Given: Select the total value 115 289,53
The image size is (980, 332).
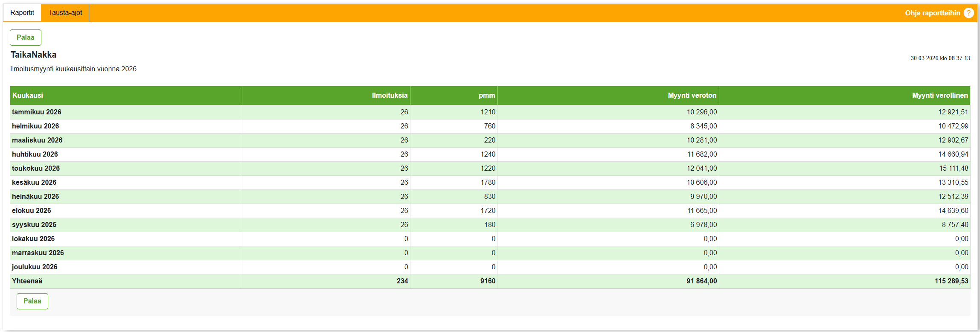Looking at the screenshot, I should [x=951, y=281].
